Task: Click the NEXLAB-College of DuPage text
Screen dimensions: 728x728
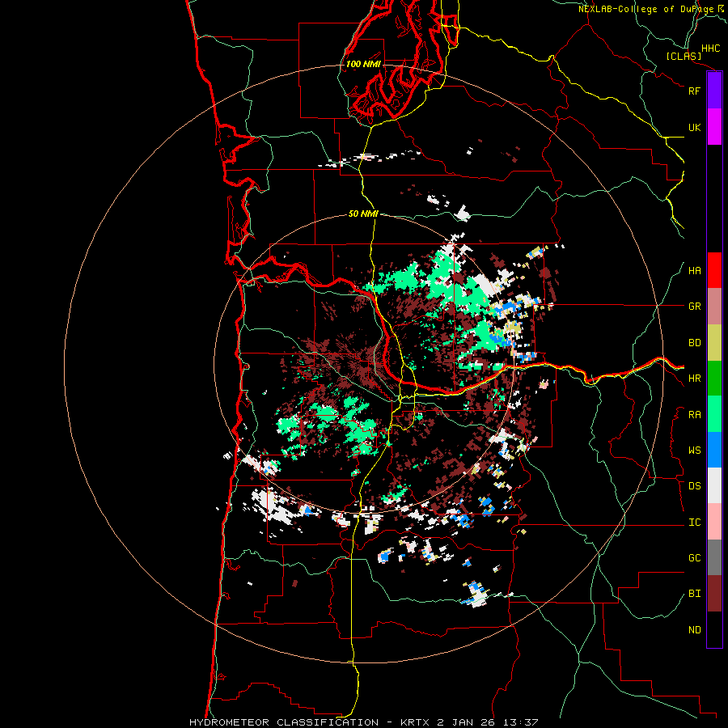Action: pyautogui.click(x=645, y=9)
